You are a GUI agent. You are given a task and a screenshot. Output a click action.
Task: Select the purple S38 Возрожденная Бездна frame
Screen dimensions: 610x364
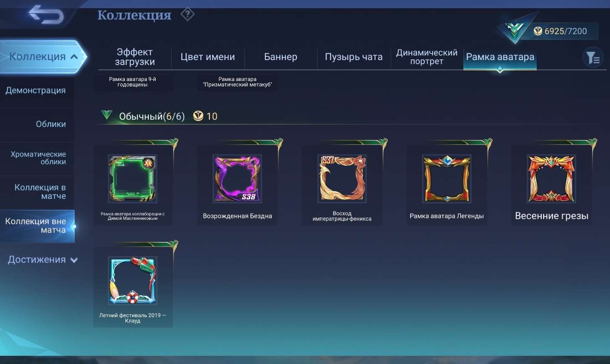point(237,185)
